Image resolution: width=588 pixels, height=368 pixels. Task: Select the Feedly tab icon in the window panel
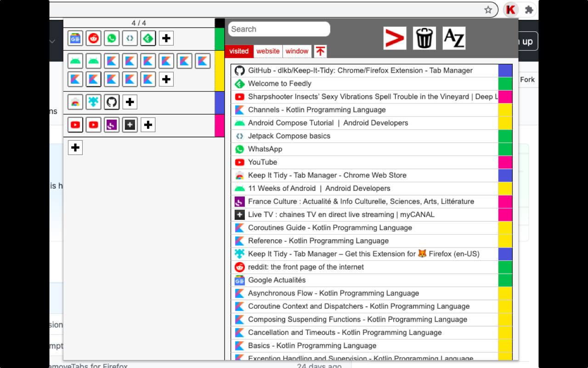(x=148, y=38)
